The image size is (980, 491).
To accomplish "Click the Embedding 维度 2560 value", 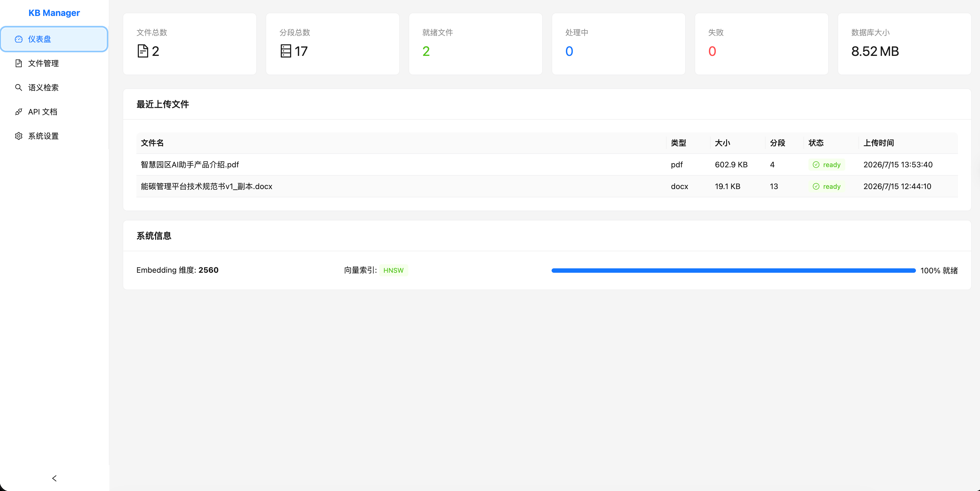I will pos(208,270).
